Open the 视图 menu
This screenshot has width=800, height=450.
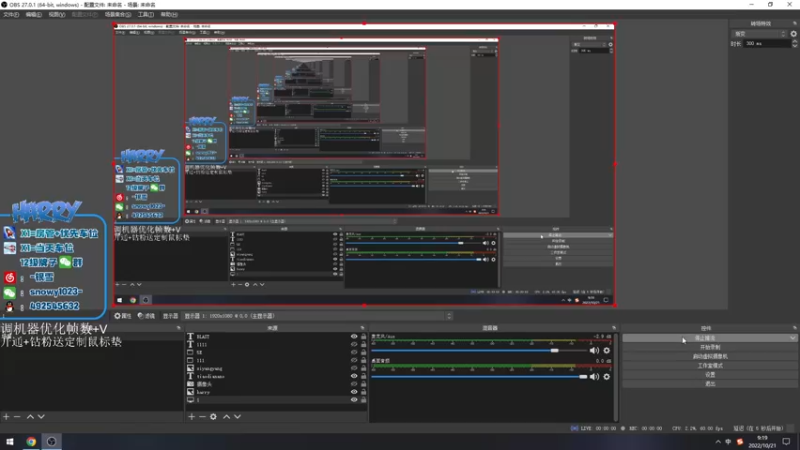56,14
